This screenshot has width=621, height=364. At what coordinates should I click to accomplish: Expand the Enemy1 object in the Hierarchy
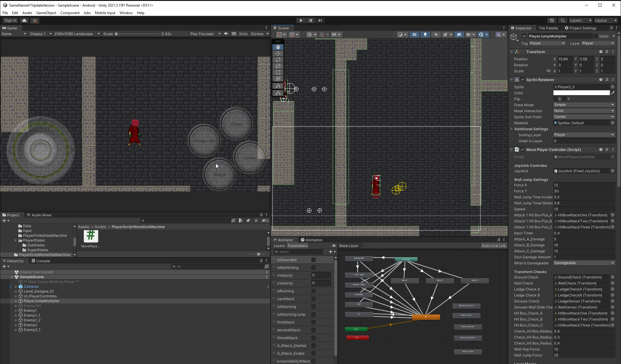coord(16,310)
